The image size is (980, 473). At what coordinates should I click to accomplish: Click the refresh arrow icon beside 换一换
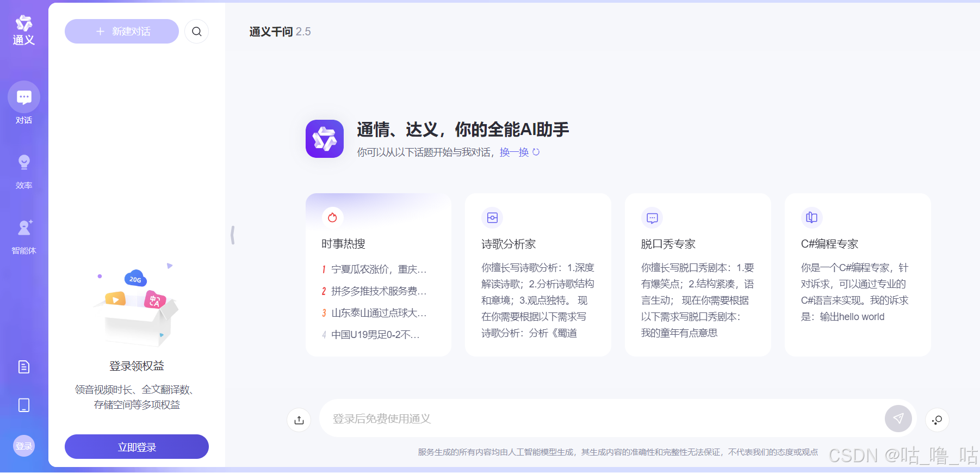536,152
